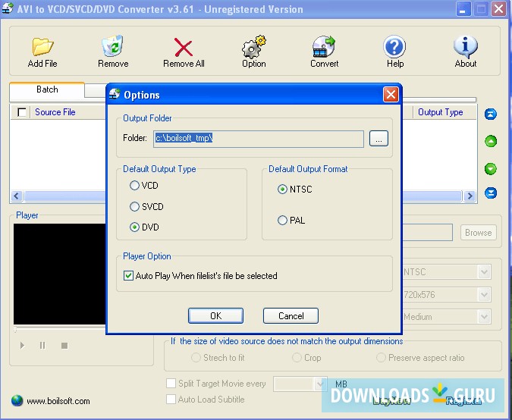Image resolution: width=512 pixels, height=420 pixels.
Task: Open the www.boilsoft.com link
Action: pyautogui.click(x=58, y=401)
